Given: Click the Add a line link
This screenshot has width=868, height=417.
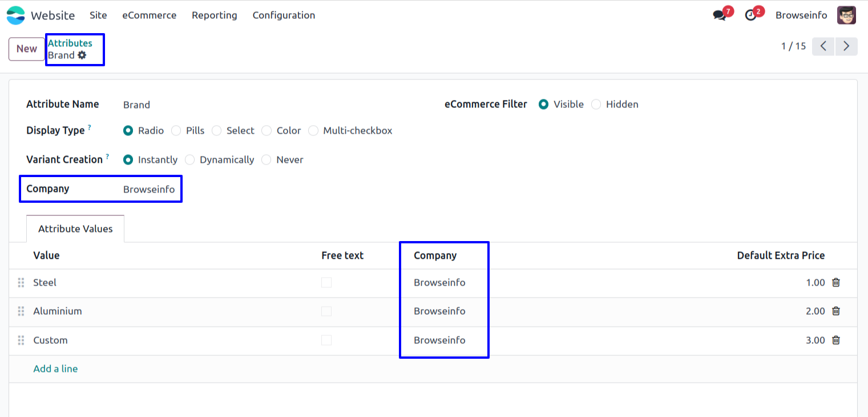Looking at the screenshot, I should coord(55,369).
